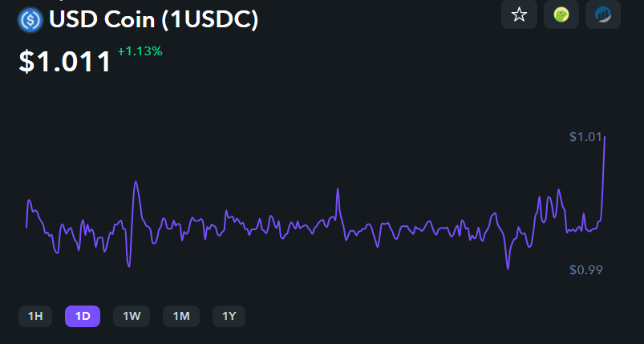Click the $1.01 chart high label
Screen dimensions: 644x344
point(585,136)
